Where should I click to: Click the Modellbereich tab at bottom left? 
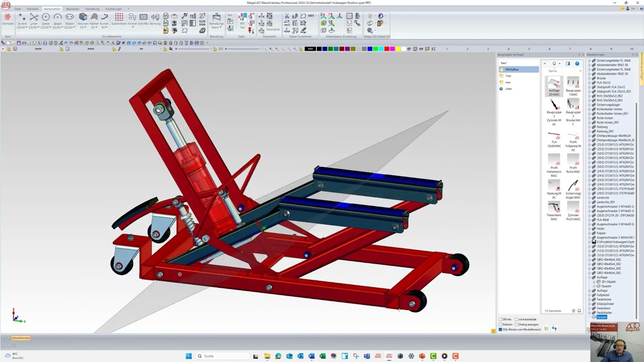pyautogui.click(x=21, y=338)
